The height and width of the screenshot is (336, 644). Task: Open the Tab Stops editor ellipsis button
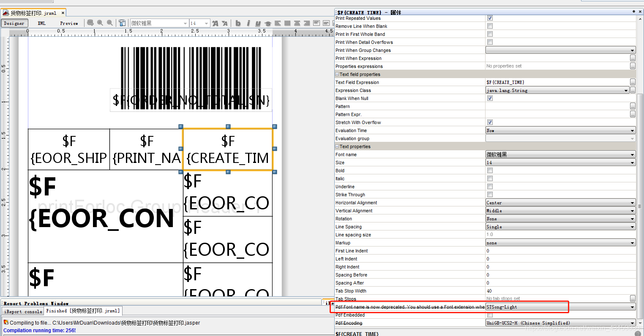point(633,298)
